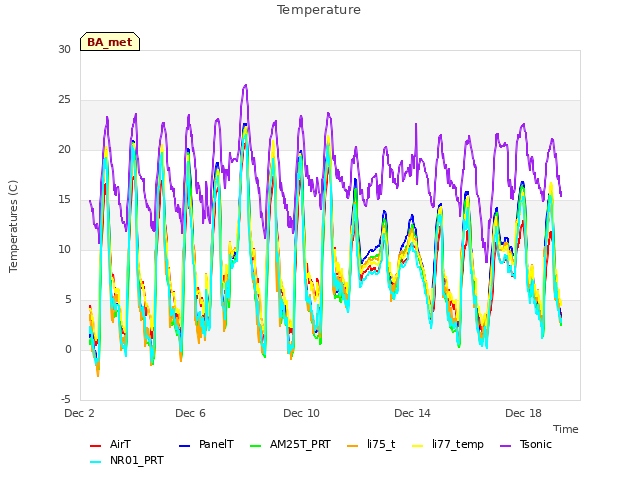Click the 30 y-axis tick label
The width and height of the screenshot is (640, 480).
pos(64,49)
